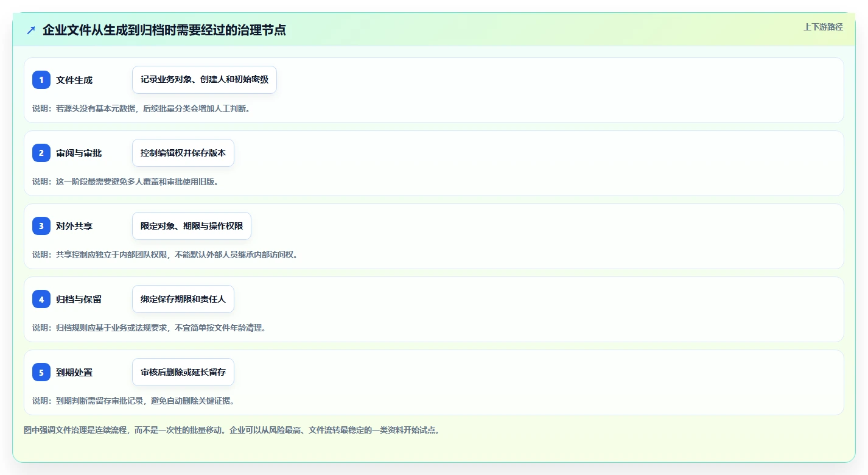Click the 绑定保存期限和责任人 chip

pos(183,299)
